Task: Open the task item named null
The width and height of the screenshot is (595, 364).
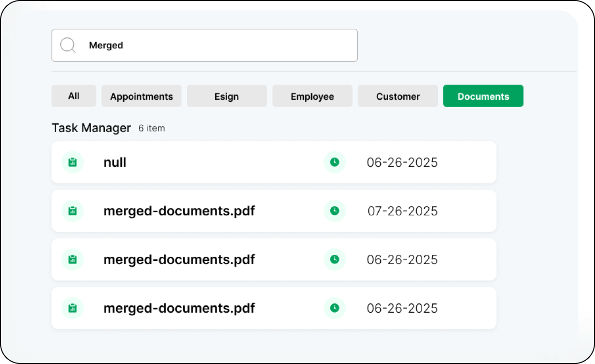Action: (x=115, y=162)
